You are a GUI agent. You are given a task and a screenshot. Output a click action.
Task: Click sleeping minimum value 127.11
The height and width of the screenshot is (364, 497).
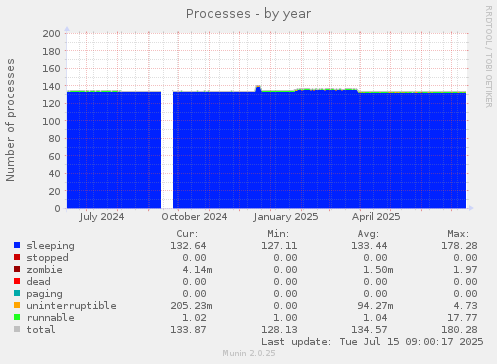coord(279,246)
